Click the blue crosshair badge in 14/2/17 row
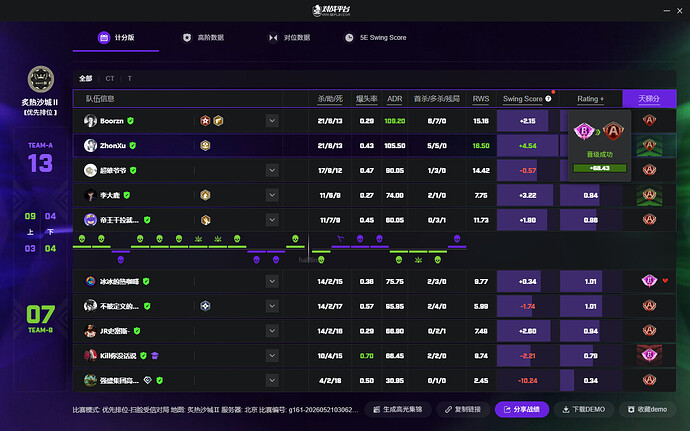This screenshot has height=431, width=690. [205, 306]
